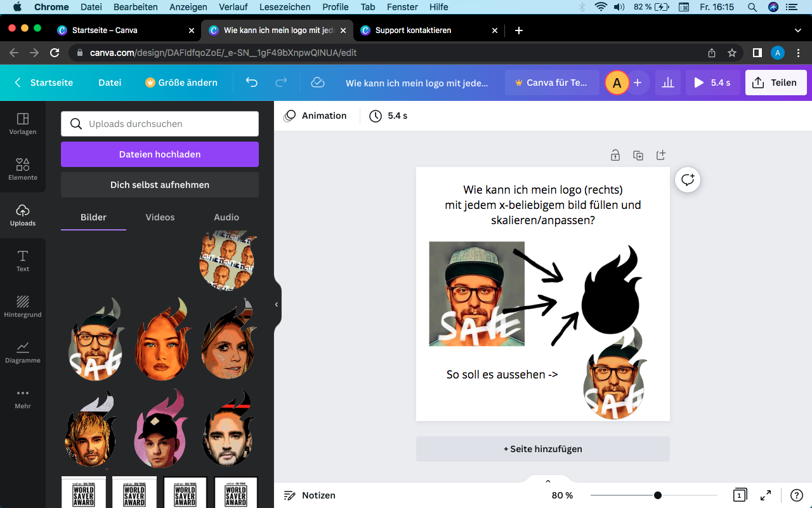
Task: Toggle the Notizen notes panel
Action: (310, 495)
